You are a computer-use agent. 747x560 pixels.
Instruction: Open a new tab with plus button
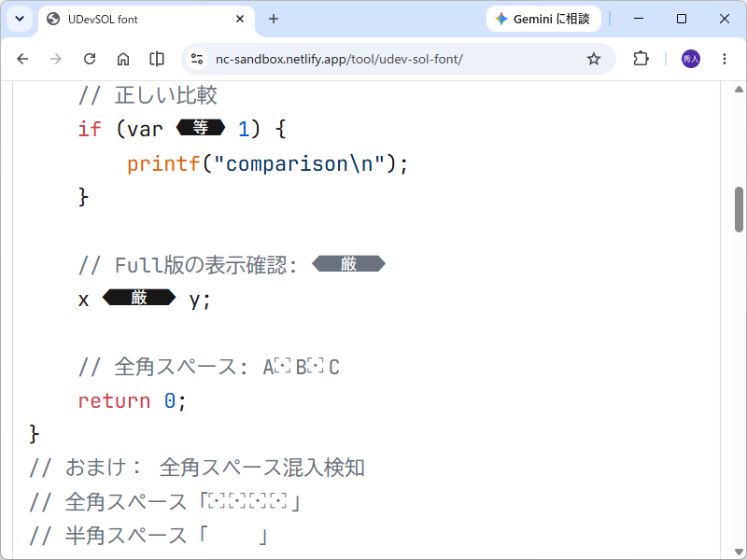(274, 19)
